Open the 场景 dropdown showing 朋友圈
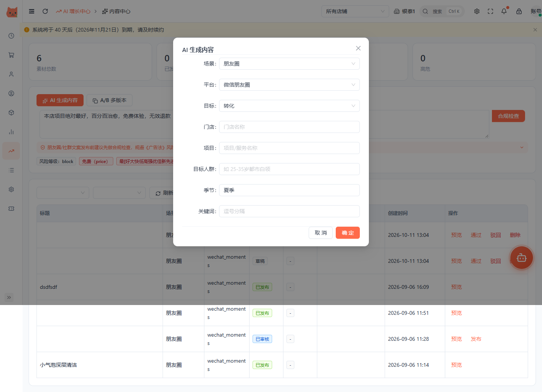 click(289, 64)
